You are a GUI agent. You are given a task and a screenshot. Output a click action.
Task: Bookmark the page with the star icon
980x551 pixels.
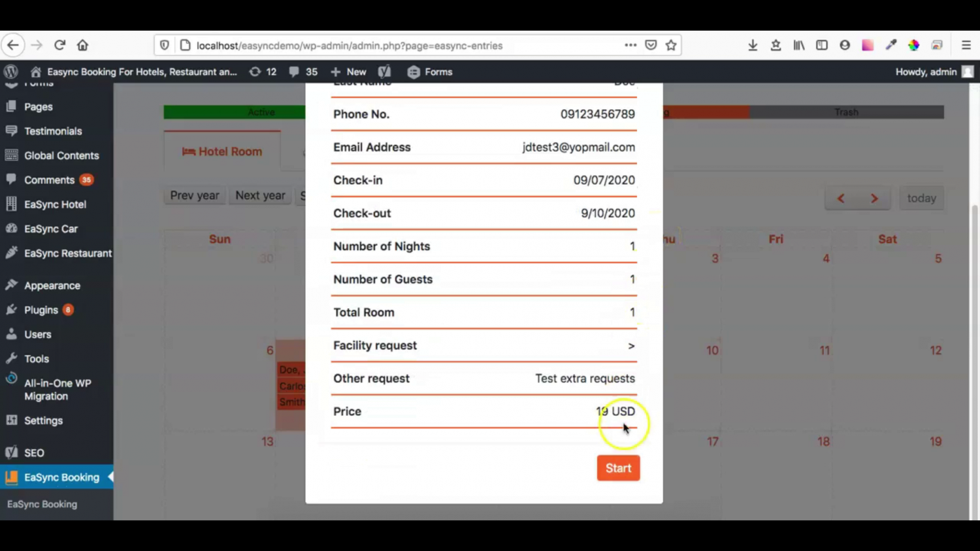coord(671,45)
